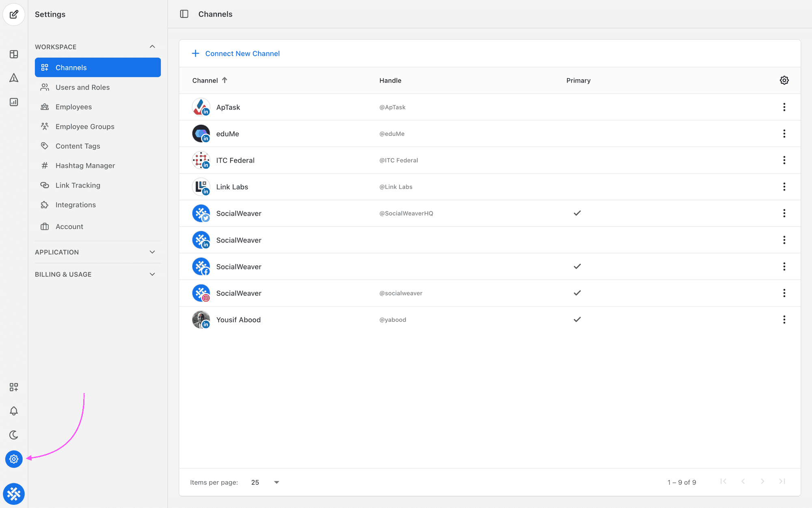Open Users and Roles settings
The width and height of the screenshot is (812, 508).
(x=98, y=87)
